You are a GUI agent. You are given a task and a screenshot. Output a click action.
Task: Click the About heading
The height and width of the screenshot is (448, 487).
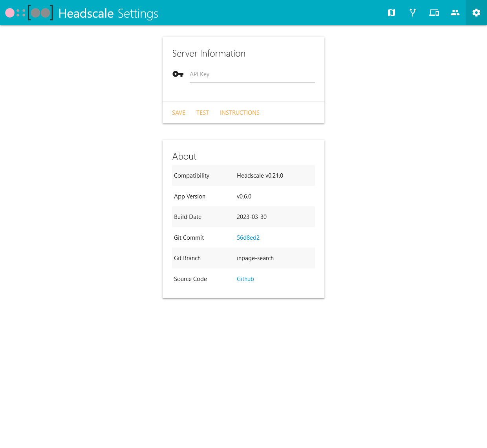[184, 156]
